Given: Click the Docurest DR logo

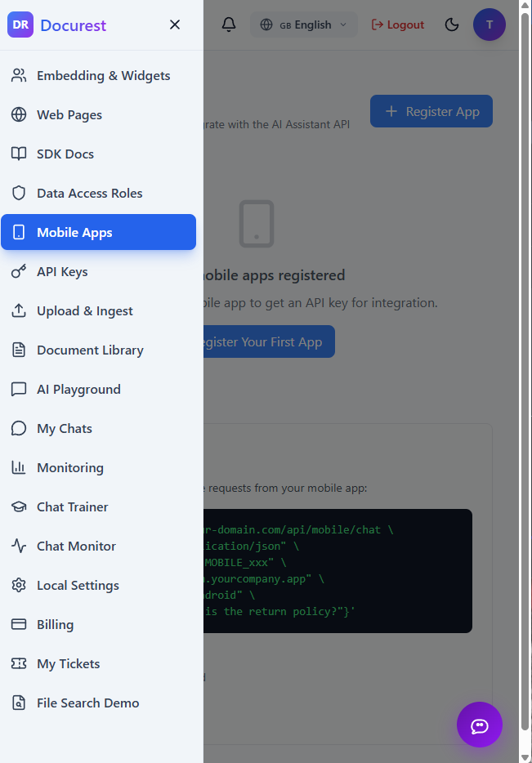Looking at the screenshot, I should tap(20, 25).
